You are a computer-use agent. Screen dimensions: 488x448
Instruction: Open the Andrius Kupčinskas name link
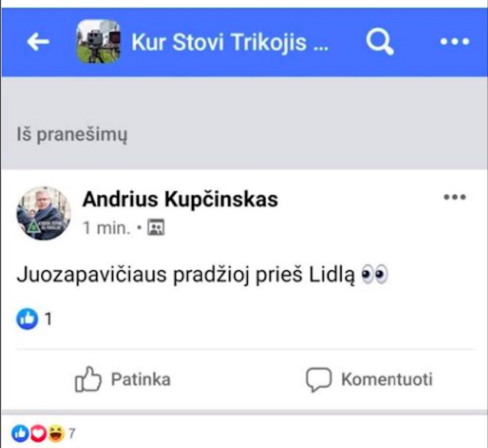click(180, 200)
